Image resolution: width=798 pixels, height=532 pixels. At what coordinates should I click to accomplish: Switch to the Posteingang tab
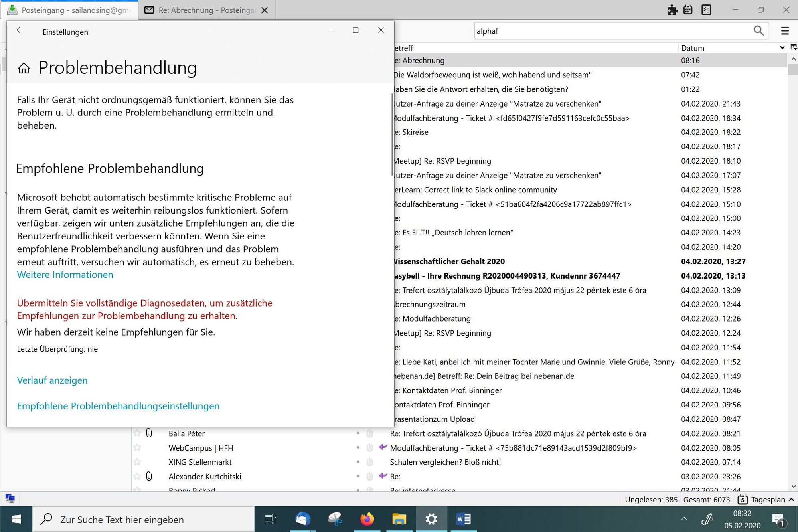69,10
